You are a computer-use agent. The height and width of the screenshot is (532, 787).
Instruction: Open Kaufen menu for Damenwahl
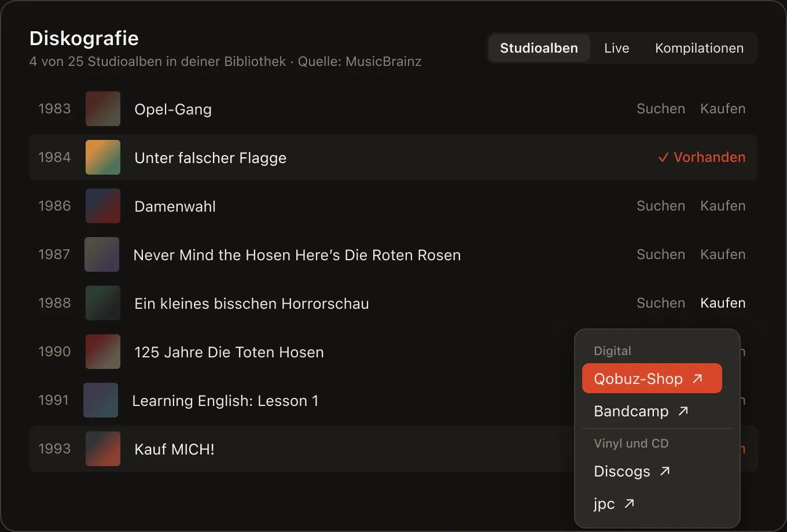coord(723,206)
